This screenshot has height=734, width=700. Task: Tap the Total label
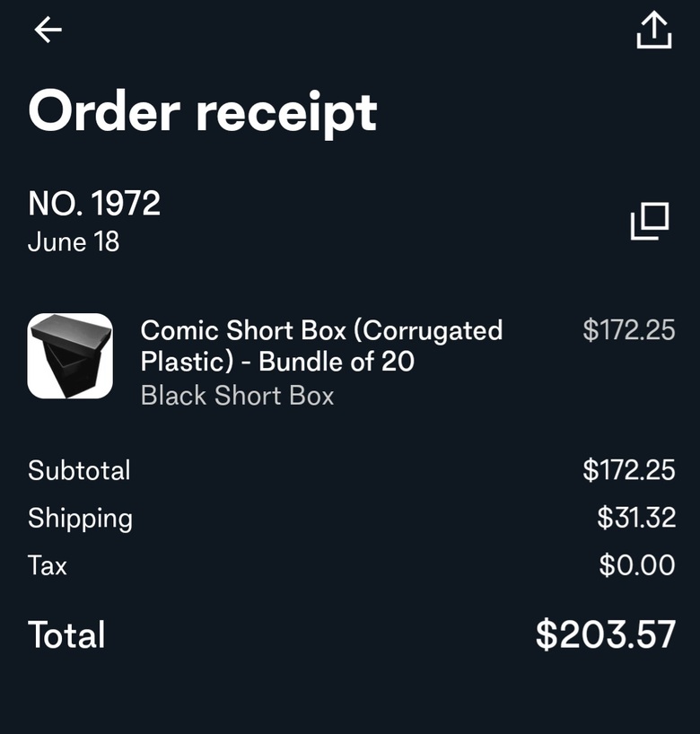66,634
